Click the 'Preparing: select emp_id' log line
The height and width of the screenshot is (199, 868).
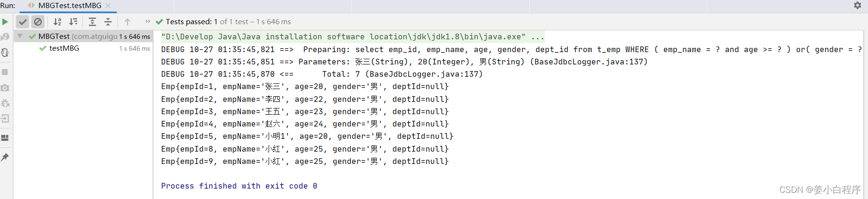point(511,50)
